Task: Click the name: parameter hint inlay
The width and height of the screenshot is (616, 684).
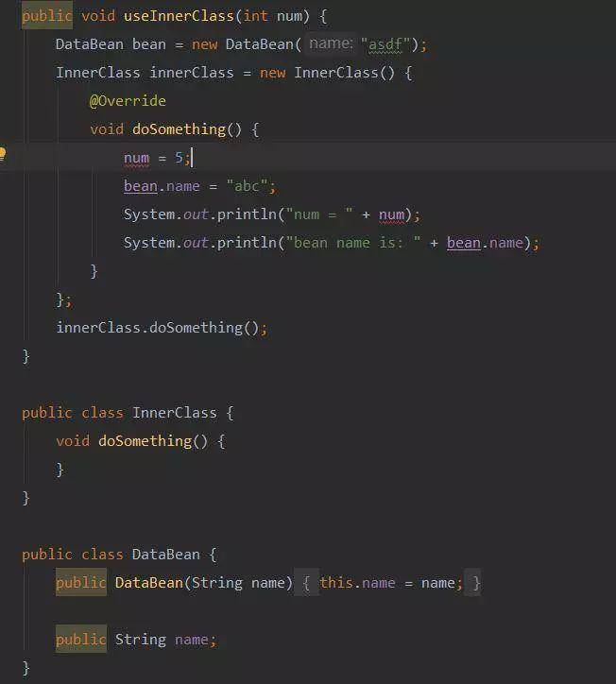Action: tap(331, 43)
